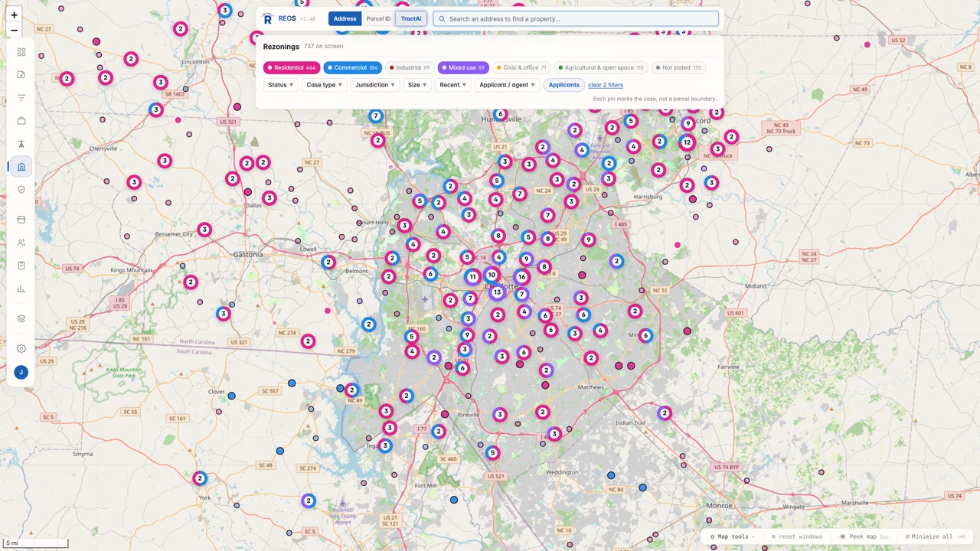Open the clipboard checklist icon in sidebar
Screen dimensions: 980x551
(21, 266)
